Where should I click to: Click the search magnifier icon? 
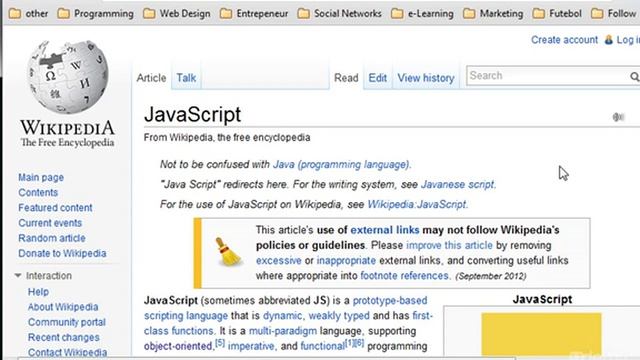tap(634, 76)
